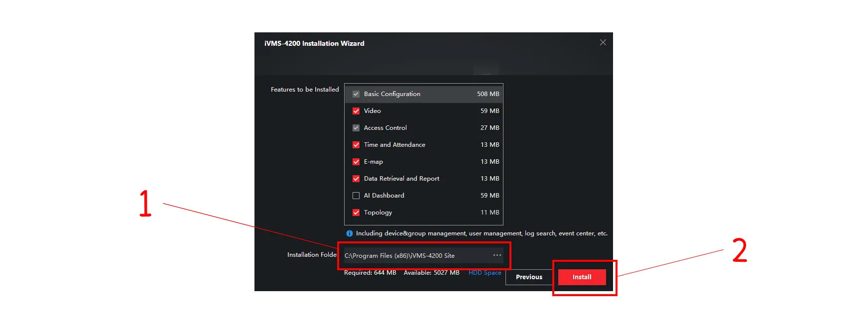
Task: Select the Time and Attendance label
Action: coord(394,145)
